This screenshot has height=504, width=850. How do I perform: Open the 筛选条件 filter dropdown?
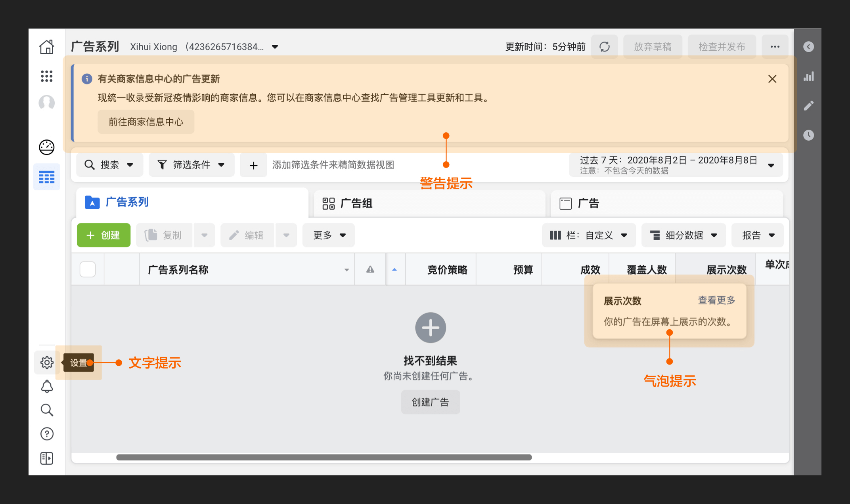pyautogui.click(x=191, y=165)
